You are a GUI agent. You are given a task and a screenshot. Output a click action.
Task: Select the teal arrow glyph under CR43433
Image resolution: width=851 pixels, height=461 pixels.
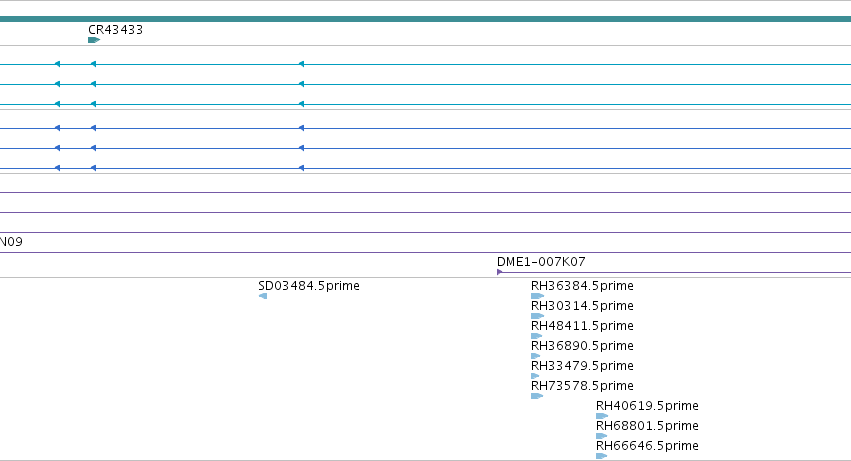coord(94,40)
